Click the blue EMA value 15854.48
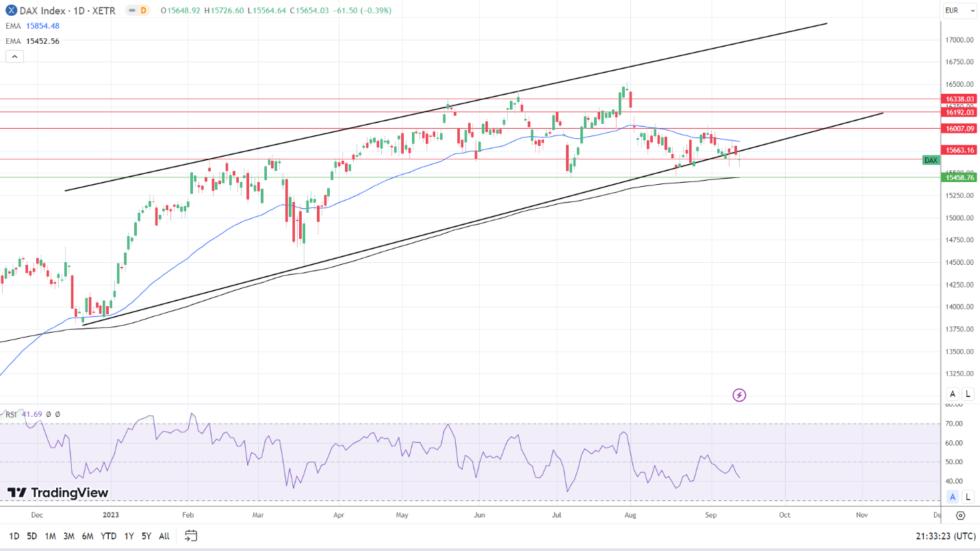980x551 pixels. coord(43,26)
